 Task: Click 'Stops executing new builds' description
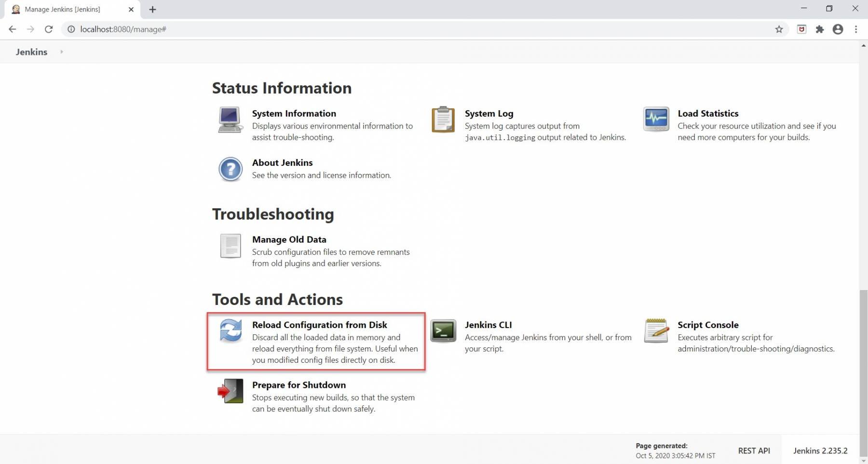coord(333,403)
